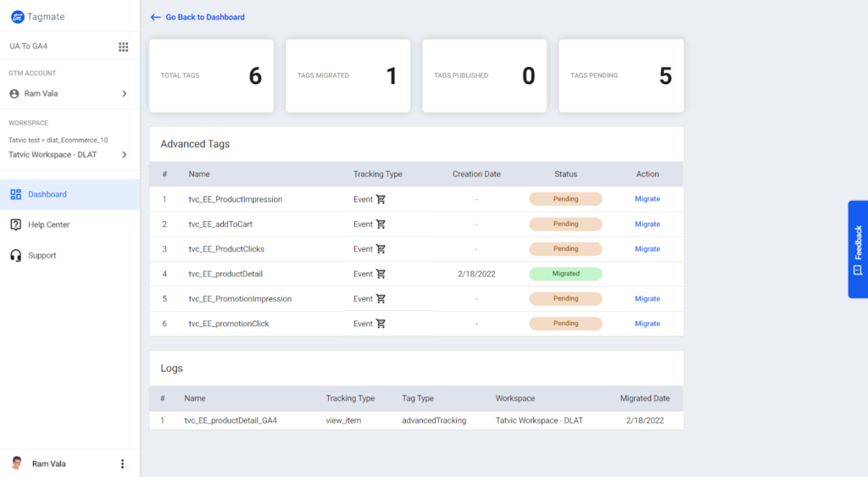868x477 pixels.
Task: Click advancedTracking tag type in Logs
Action: coord(434,420)
